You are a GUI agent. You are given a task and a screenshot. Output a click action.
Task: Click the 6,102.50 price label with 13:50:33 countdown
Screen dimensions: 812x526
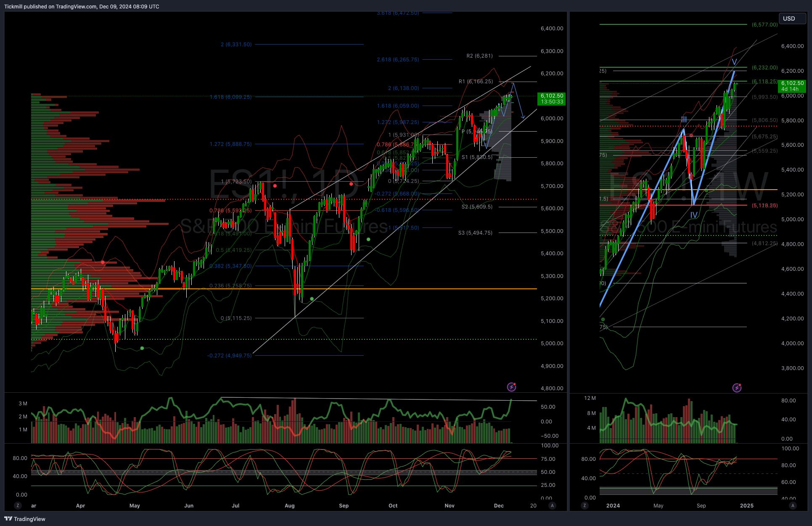click(x=552, y=99)
